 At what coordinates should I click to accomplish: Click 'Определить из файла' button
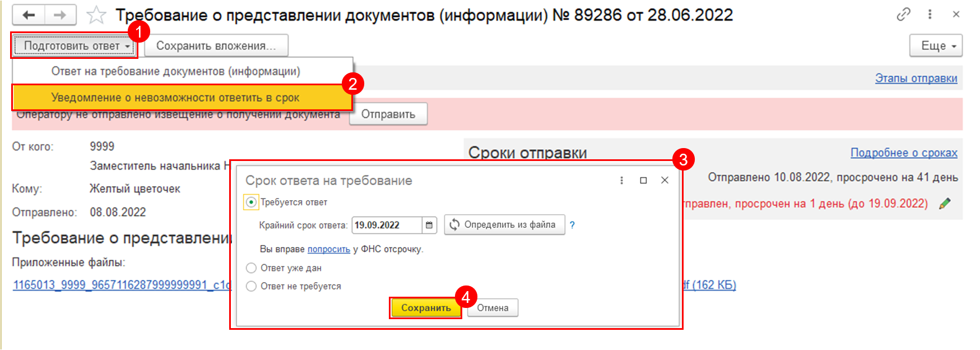[x=504, y=225]
